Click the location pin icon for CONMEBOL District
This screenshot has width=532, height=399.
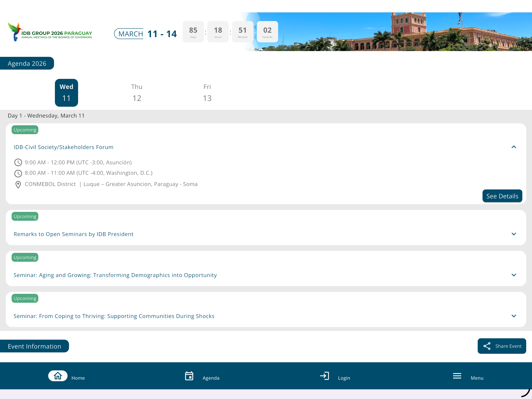(18, 184)
